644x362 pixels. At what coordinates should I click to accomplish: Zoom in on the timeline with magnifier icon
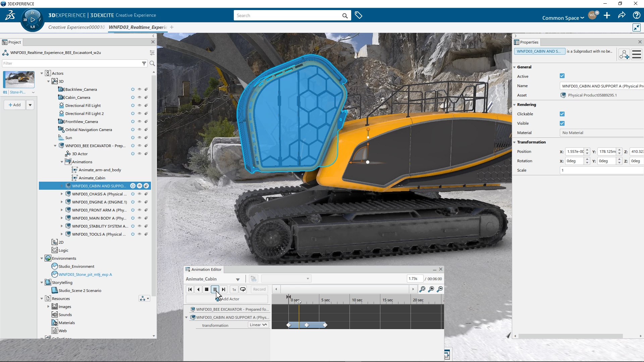click(x=431, y=289)
